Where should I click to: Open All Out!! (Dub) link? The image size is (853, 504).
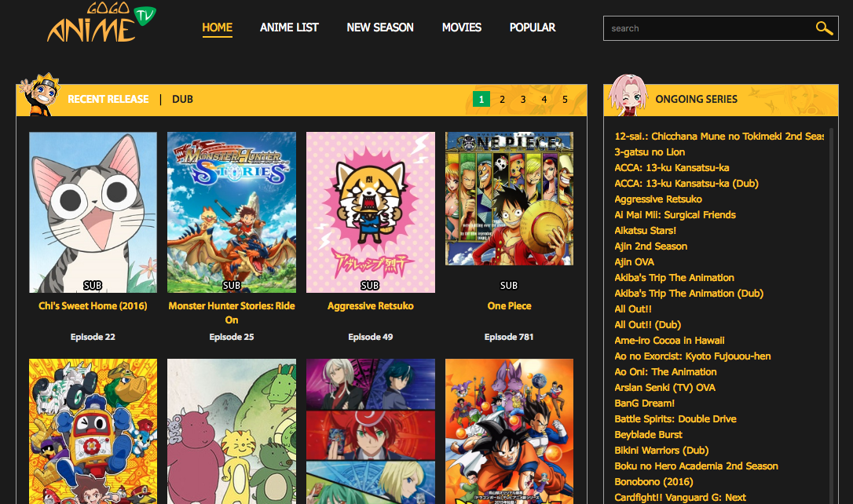(648, 324)
